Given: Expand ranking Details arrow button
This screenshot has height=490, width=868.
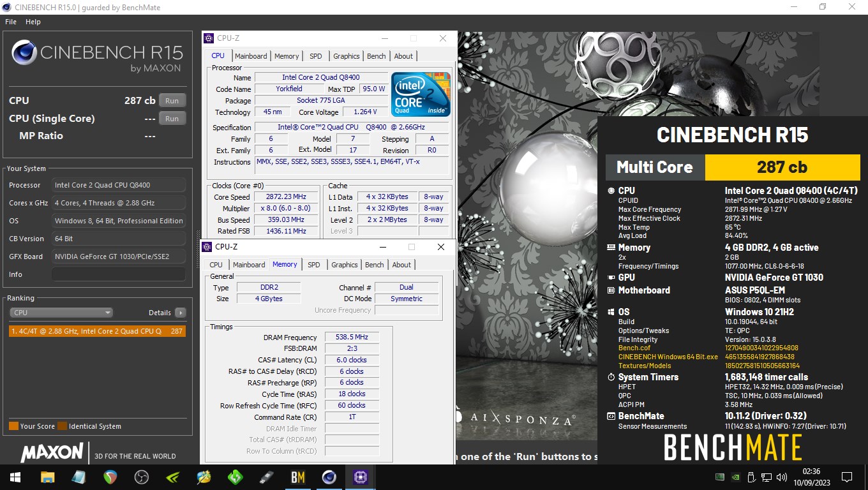Looking at the screenshot, I should (181, 313).
